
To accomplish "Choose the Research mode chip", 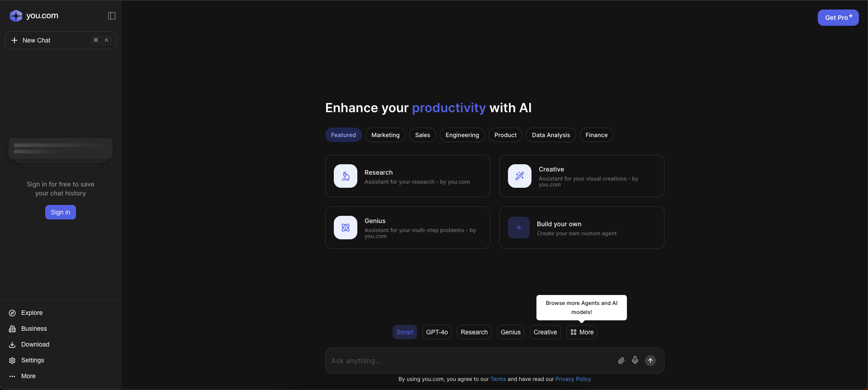I will click(x=474, y=332).
